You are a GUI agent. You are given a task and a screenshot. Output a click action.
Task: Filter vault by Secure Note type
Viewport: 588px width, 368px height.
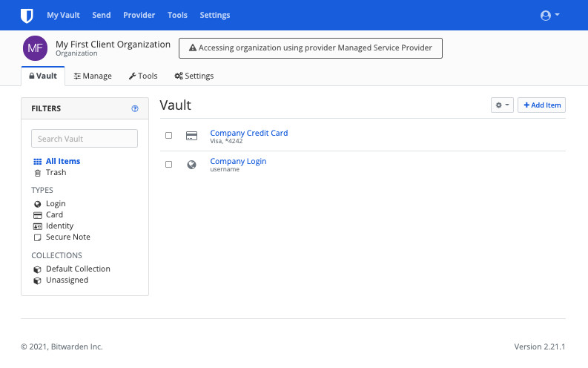tap(67, 237)
